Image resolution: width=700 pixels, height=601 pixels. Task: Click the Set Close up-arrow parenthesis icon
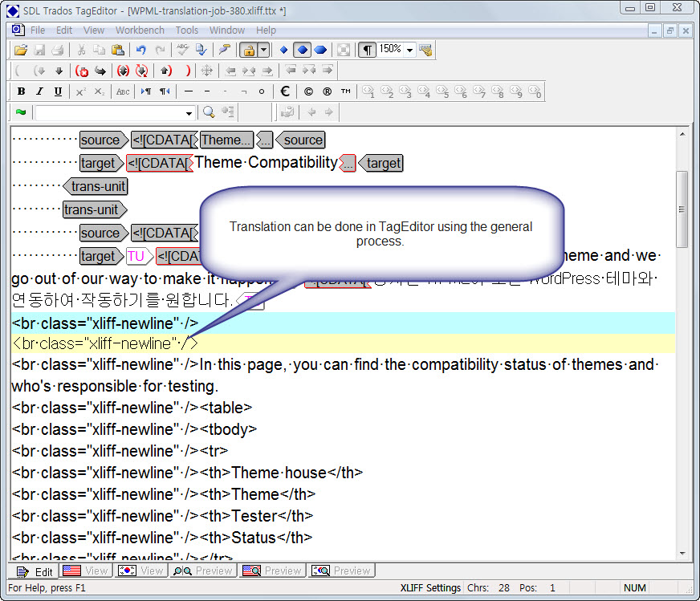point(165,71)
